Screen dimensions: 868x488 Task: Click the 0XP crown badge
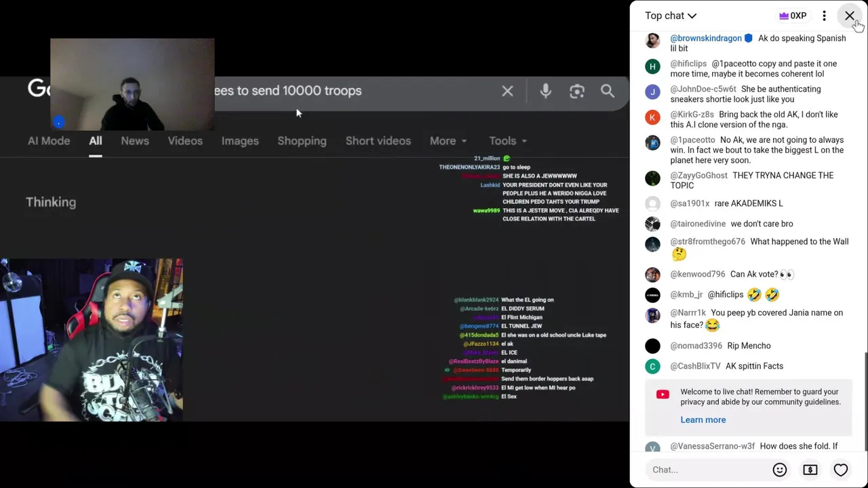pos(793,16)
